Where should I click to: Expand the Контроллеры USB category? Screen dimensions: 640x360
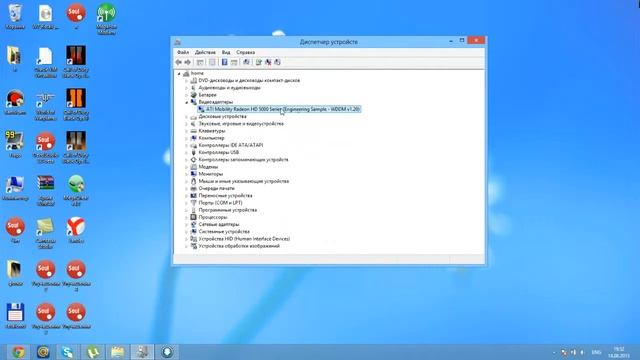pos(187,153)
